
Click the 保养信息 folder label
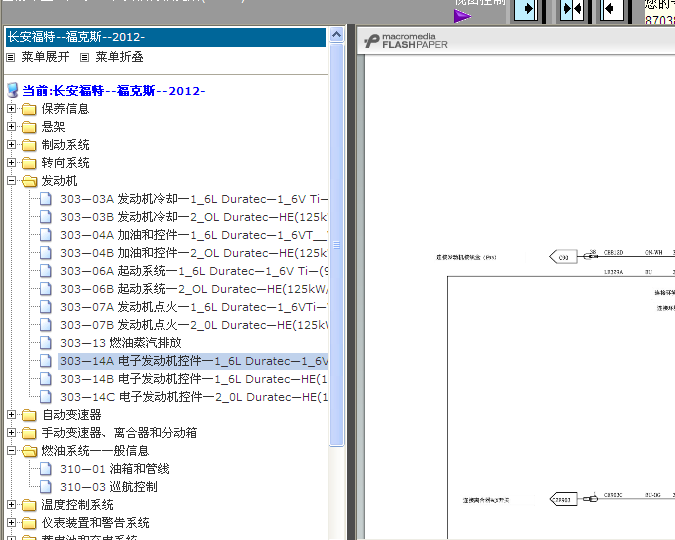[65, 109]
